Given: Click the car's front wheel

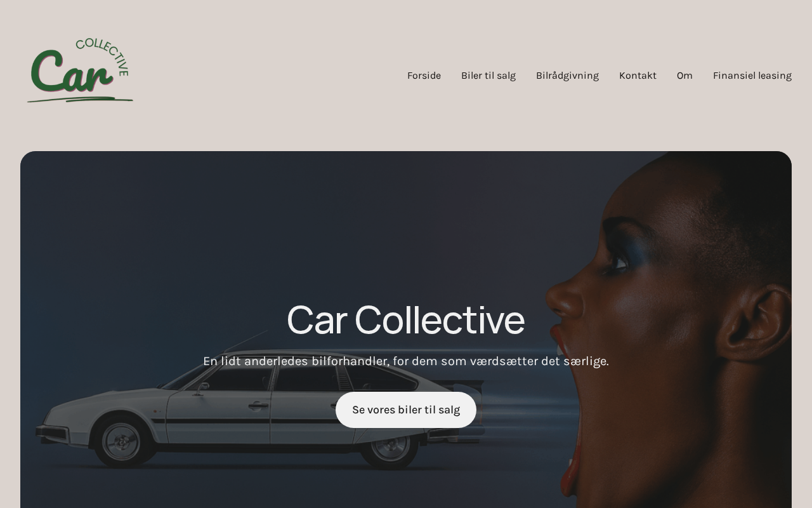Looking at the screenshot, I should (x=121, y=440).
